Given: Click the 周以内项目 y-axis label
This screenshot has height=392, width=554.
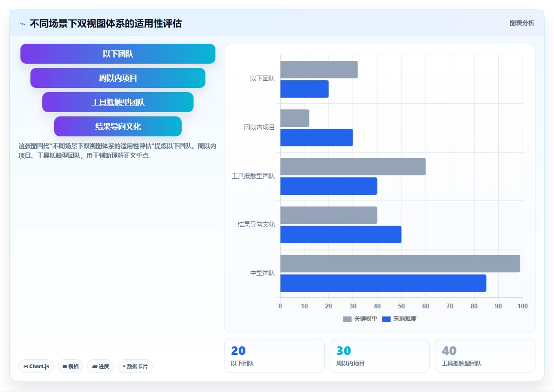Looking at the screenshot, I should tap(259, 127).
